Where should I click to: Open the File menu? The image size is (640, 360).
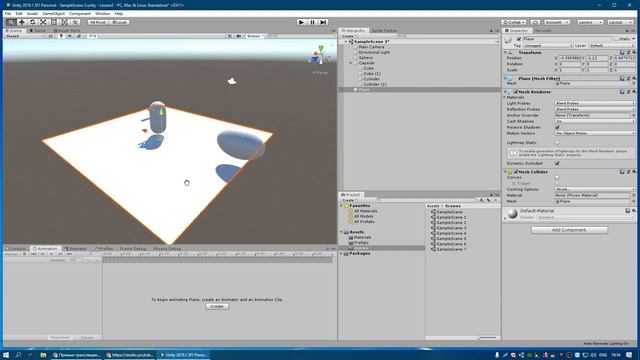(x=8, y=13)
